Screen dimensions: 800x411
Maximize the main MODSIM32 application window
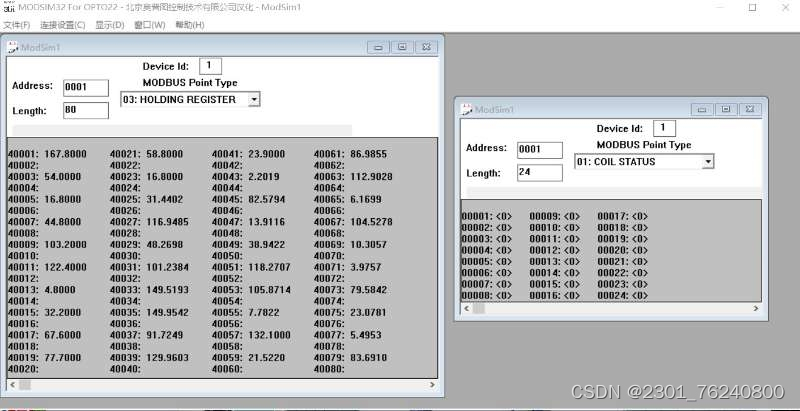(753, 8)
